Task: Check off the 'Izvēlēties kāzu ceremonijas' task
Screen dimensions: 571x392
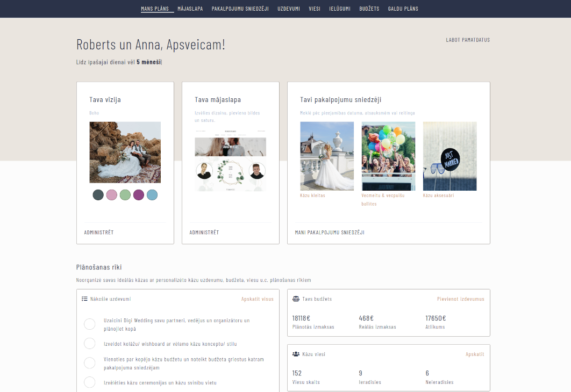Action: click(x=90, y=382)
